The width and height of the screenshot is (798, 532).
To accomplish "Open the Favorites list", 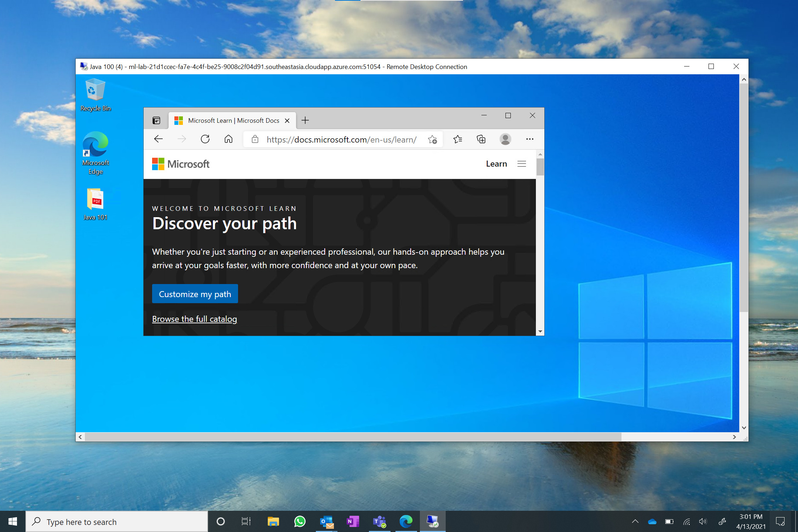I will click(458, 139).
